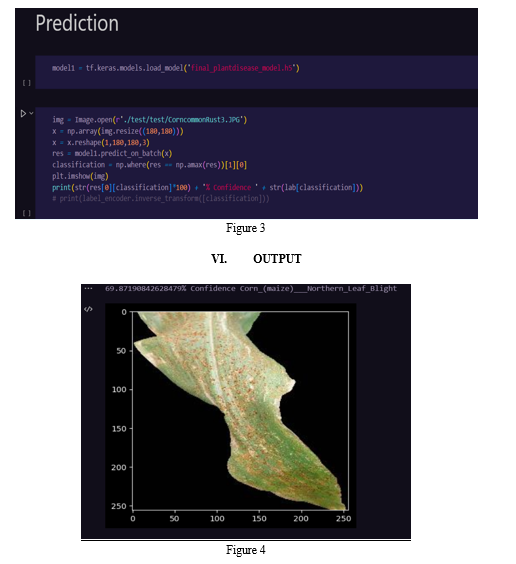Place cursor in the load_model code line

pos(175,68)
